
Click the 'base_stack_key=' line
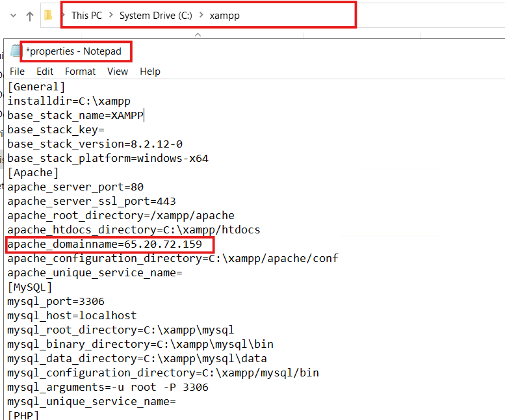point(56,129)
